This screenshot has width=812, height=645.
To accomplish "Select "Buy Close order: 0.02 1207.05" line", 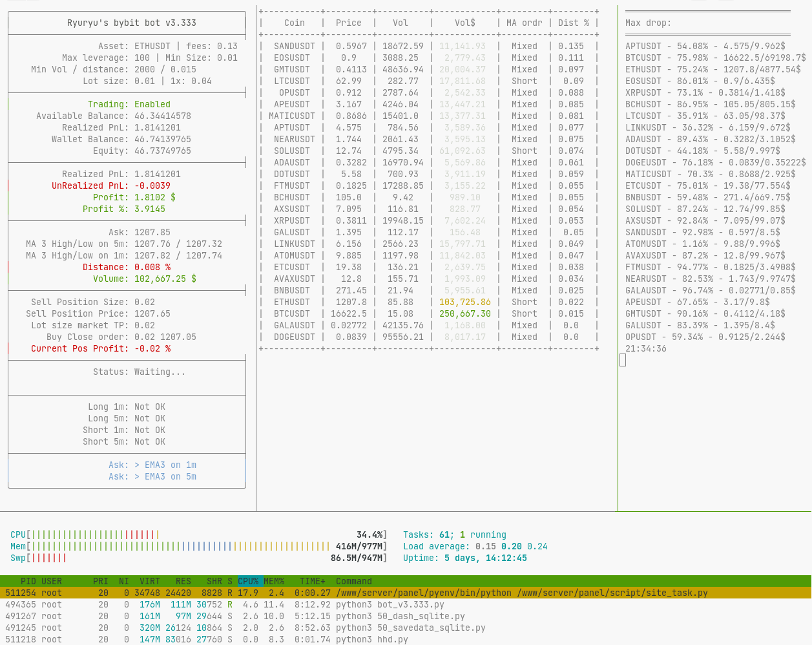I will pyautogui.click(x=121, y=337).
